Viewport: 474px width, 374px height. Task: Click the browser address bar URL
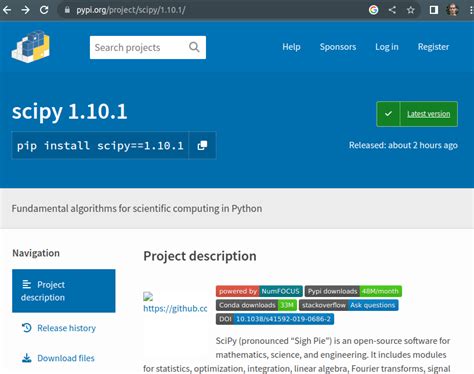tap(131, 10)
